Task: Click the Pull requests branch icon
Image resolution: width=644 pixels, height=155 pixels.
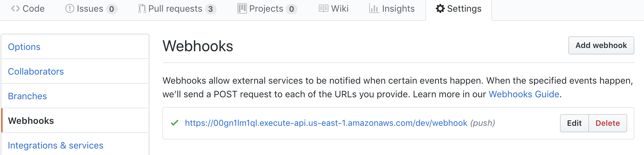Action: 142,9
